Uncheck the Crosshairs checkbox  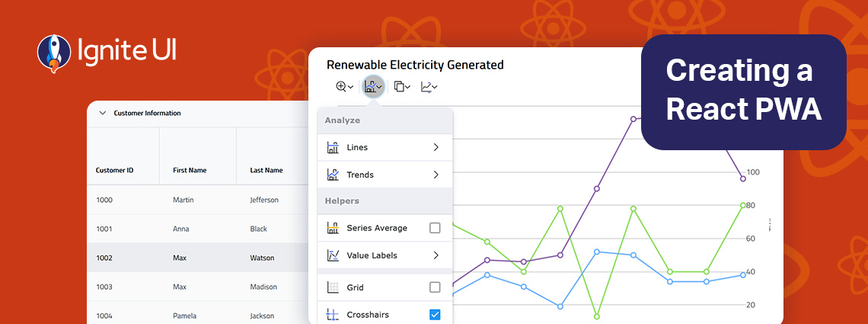coord(435,315)
